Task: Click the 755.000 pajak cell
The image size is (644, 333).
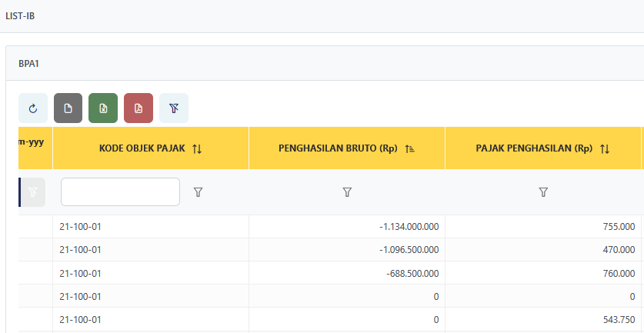Action: pyautogui.click(x=543, y=227)
